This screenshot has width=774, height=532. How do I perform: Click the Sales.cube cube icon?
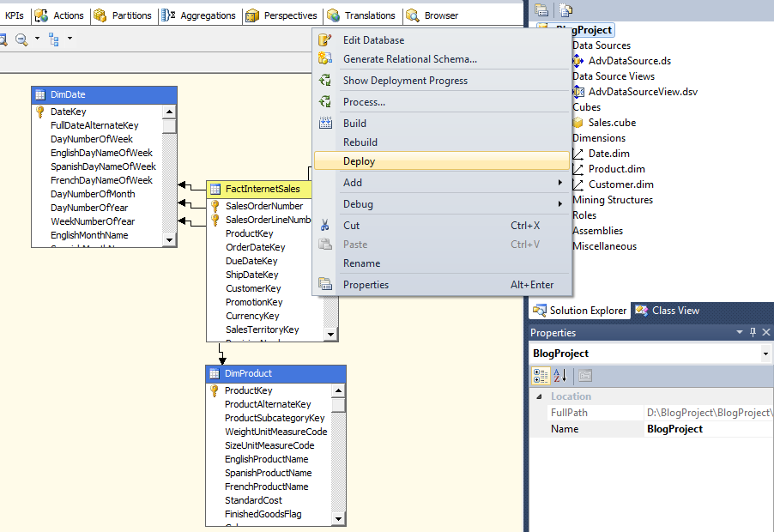[x=577, y=123]
